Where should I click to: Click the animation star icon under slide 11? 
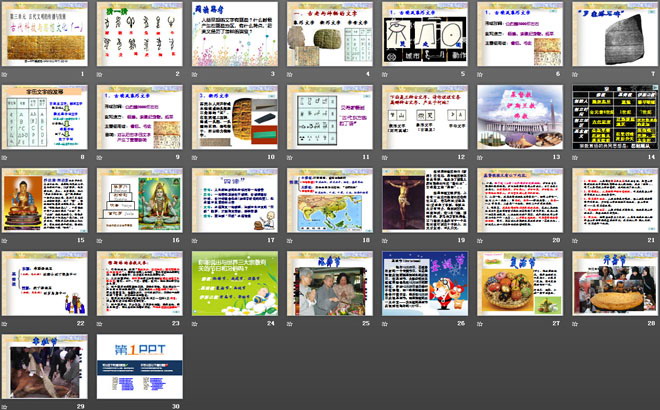point(290,158)
